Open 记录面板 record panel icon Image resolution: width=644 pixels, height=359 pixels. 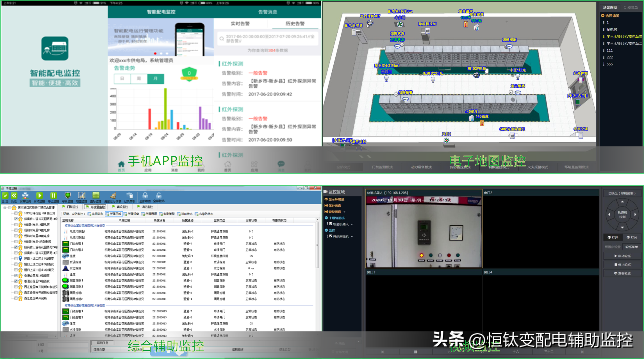(x=129, y=195)
